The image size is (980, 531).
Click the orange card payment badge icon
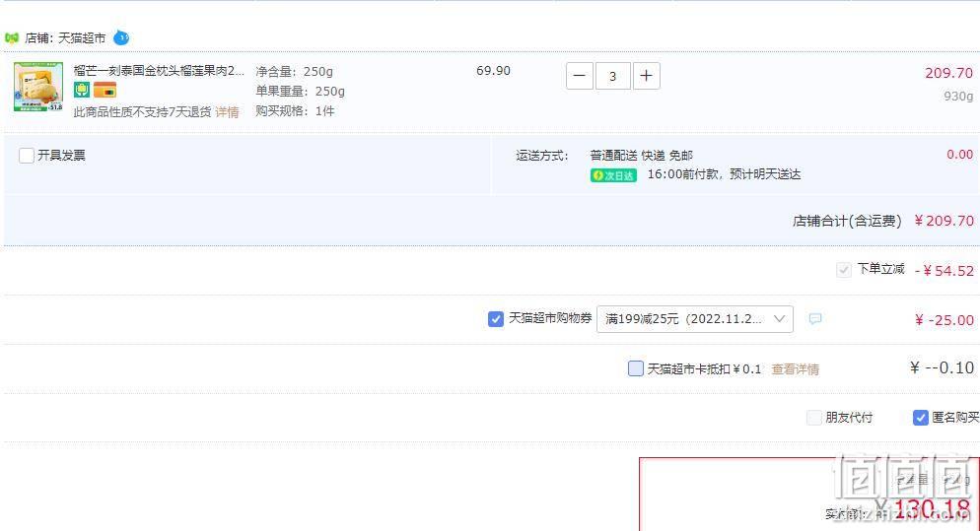click(x=105, y=90)
